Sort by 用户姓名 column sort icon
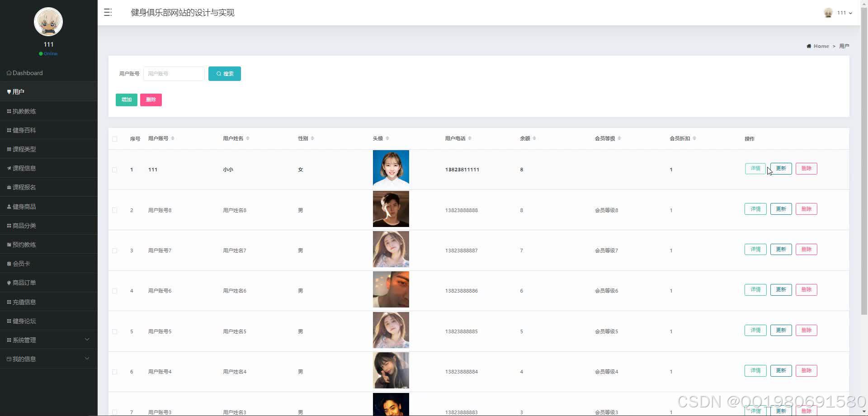 coord(248,138)
